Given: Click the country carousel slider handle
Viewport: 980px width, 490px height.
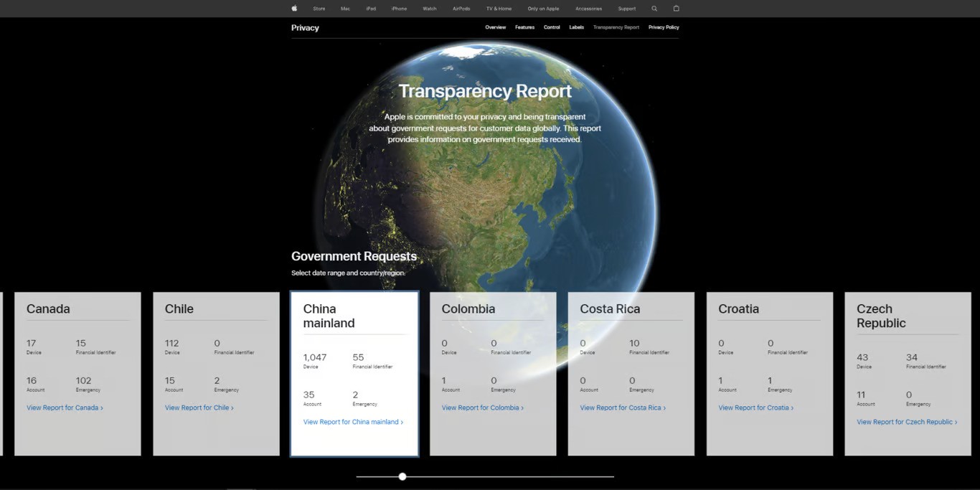Looking at the screenshot, I should (x=402, y=476).
